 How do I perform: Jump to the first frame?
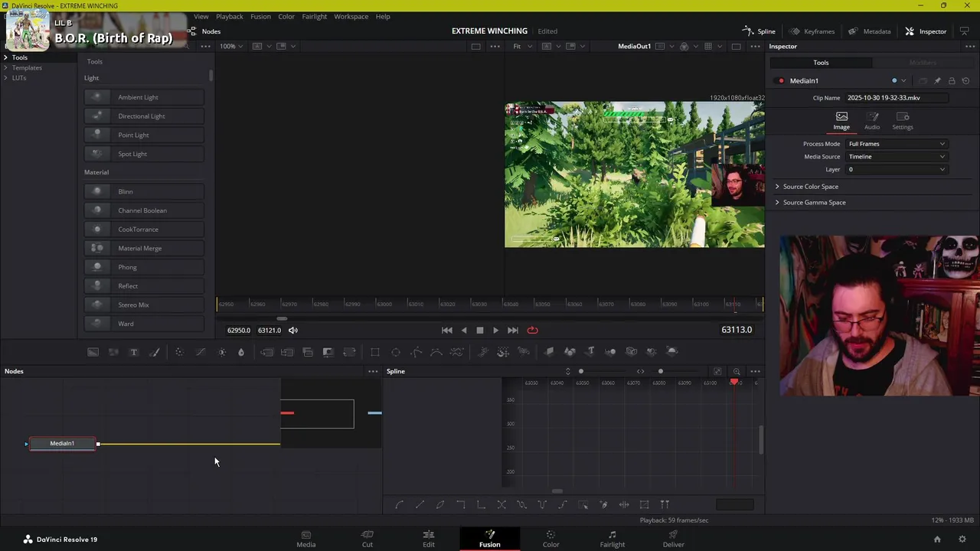click(447, 331)
